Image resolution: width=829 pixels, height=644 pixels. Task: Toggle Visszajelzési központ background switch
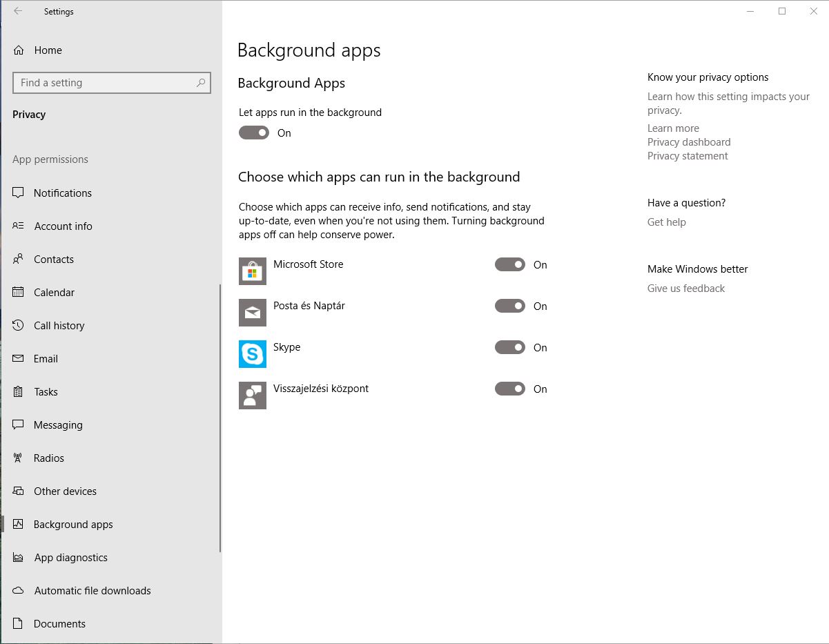[510, 389]
